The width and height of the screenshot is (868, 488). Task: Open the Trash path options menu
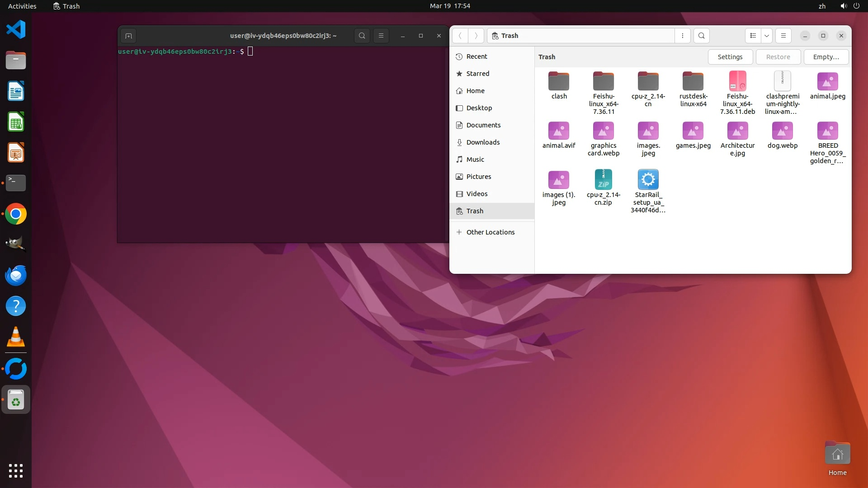pyautogui.click(x=682, y=36)
